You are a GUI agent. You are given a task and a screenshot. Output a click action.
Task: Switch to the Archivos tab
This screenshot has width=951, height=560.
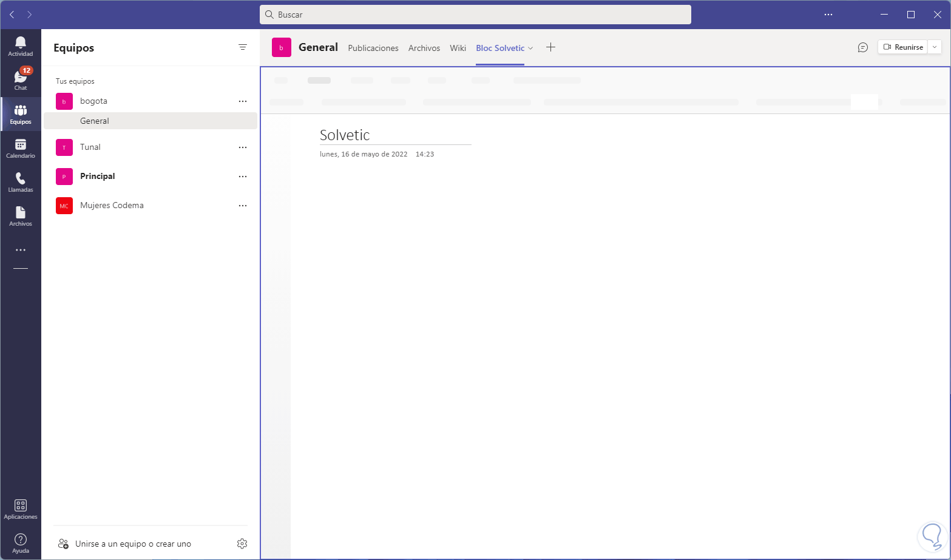tap(424, 48)
